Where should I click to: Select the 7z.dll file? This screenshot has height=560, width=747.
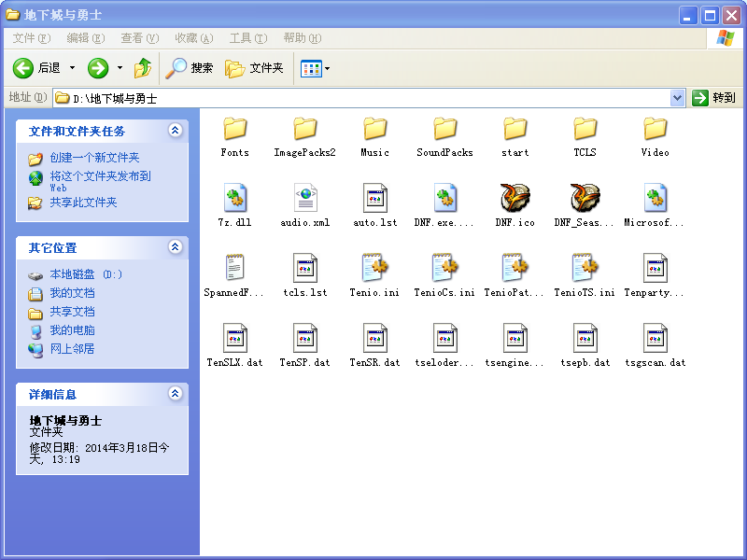pos(235,206)
